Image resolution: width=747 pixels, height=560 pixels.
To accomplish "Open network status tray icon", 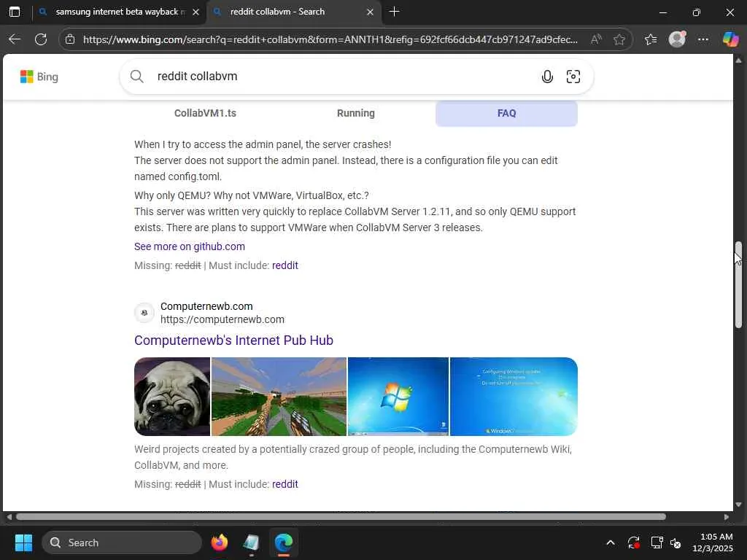I will pos(657,542).
